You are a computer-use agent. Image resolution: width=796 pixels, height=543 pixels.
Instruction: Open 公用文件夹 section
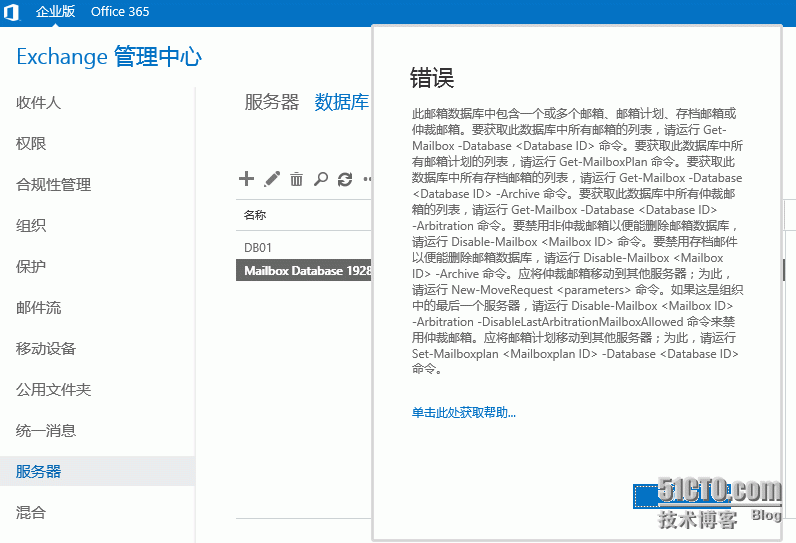pos(53,390)
